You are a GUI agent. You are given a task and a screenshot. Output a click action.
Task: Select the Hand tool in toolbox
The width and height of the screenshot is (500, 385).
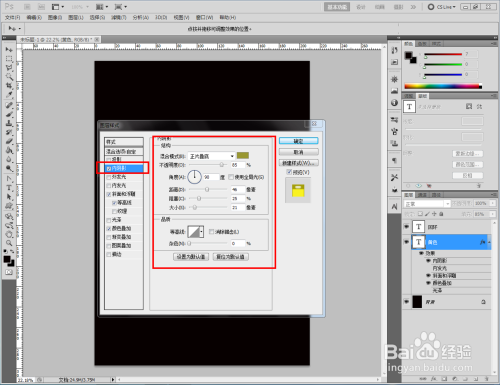click(9, 234)
